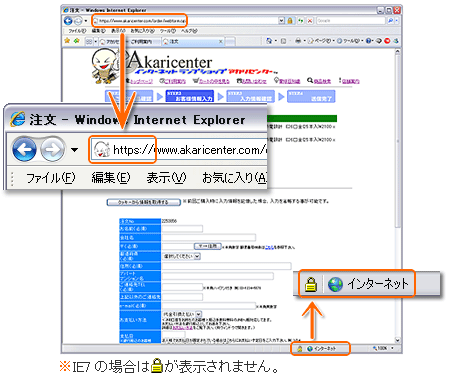The width and height of the screenshot is (452, 379).
Task: Open the 編集(E) menu
Action: click(x=111, y=178)
